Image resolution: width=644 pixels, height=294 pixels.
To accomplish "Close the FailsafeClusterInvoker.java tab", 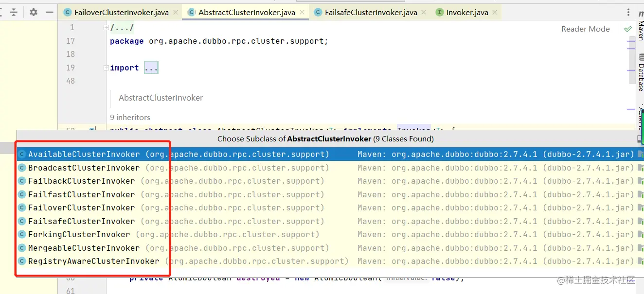I will 424,13.
